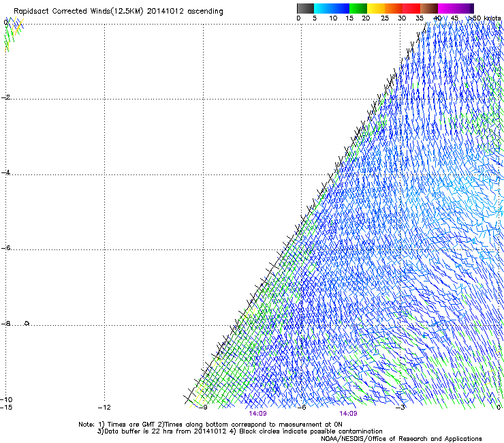Click the '>50 Knots' legend label

pos(485,18)
